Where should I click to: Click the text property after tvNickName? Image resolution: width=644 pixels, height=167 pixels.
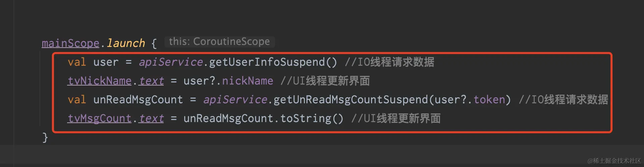(x=151, y=81)
